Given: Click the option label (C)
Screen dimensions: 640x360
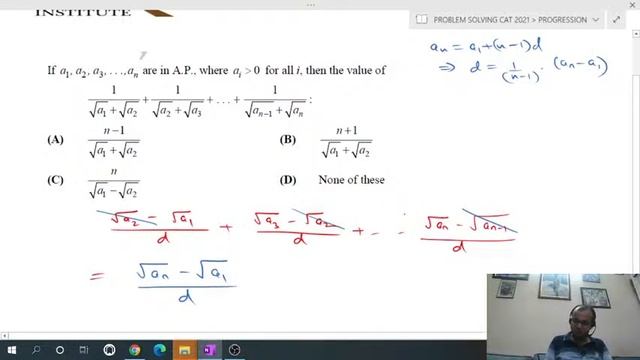Looking at the screenshot, I should 56,180.
